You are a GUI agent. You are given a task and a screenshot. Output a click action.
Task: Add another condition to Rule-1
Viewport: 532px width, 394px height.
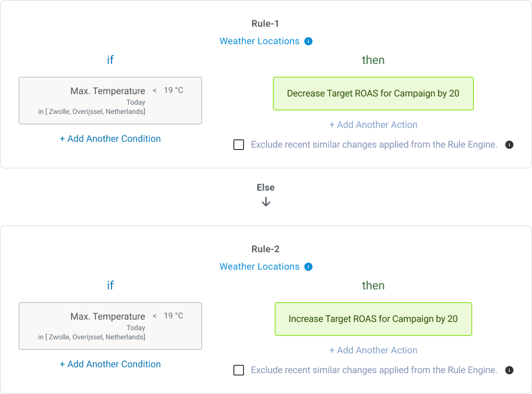[x=110, y=139]
